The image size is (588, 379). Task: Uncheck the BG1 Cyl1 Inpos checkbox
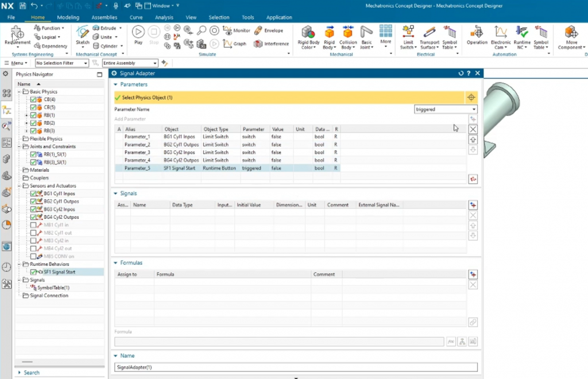33,194
